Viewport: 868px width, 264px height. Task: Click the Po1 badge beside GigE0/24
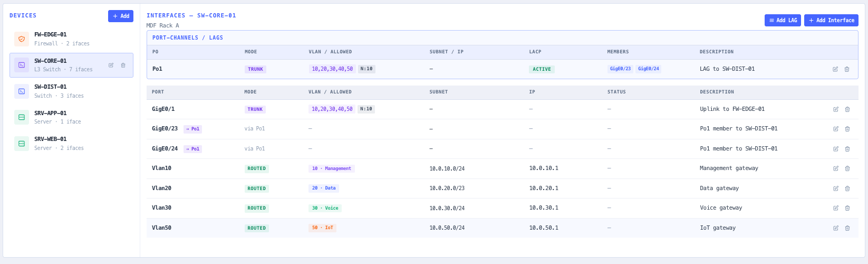pyautogui.click(x=192, y=149)
